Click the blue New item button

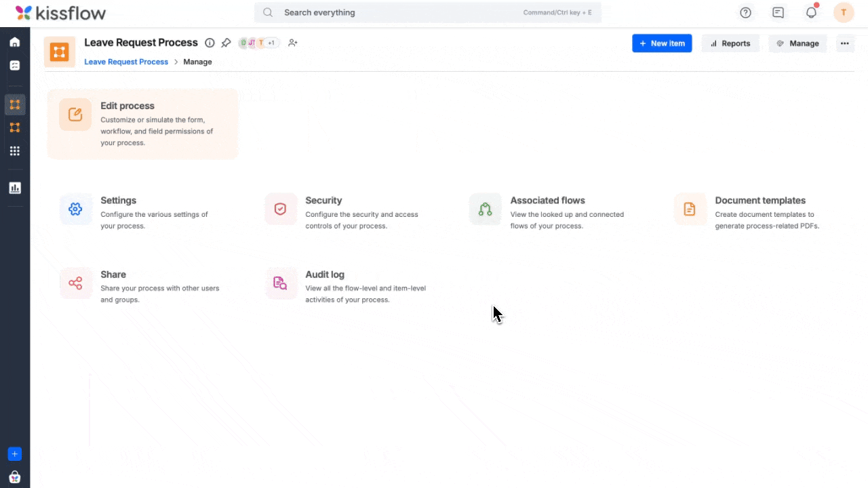pos(662,43)
